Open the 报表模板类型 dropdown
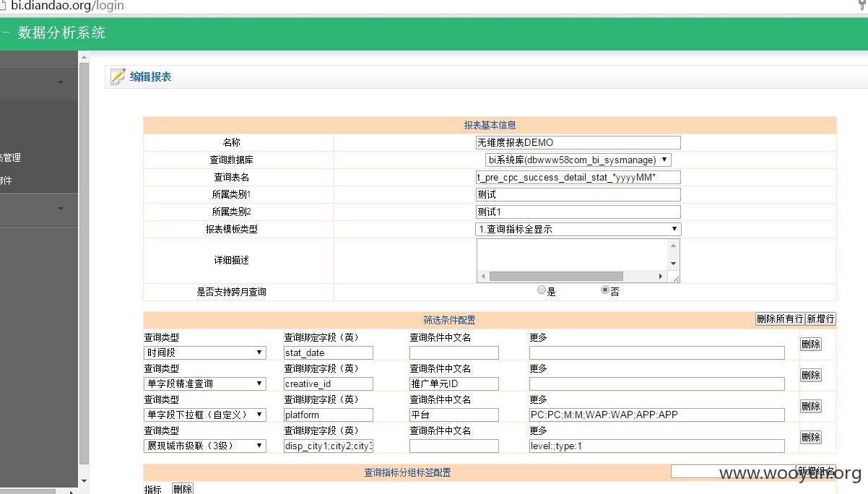Viewport: 868px width, 494px height. 578,229
